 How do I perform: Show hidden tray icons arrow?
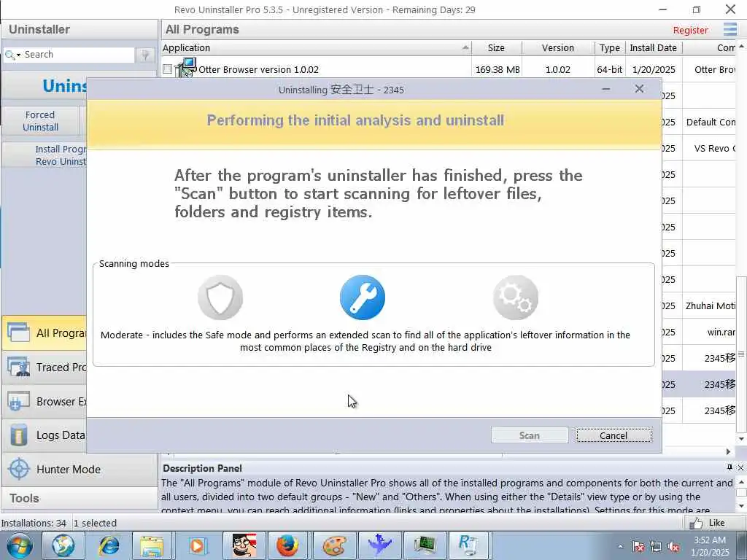[x=620, y=547]
